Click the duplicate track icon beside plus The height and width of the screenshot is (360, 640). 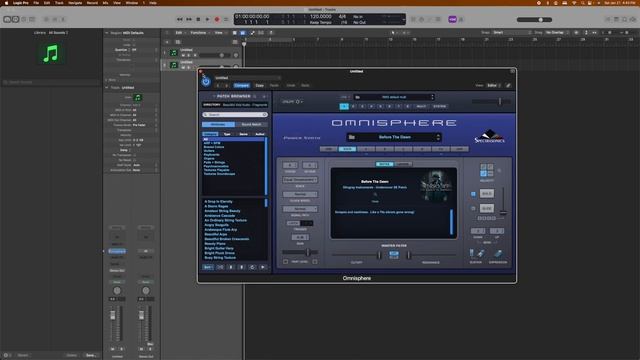(x=178, y=42)
